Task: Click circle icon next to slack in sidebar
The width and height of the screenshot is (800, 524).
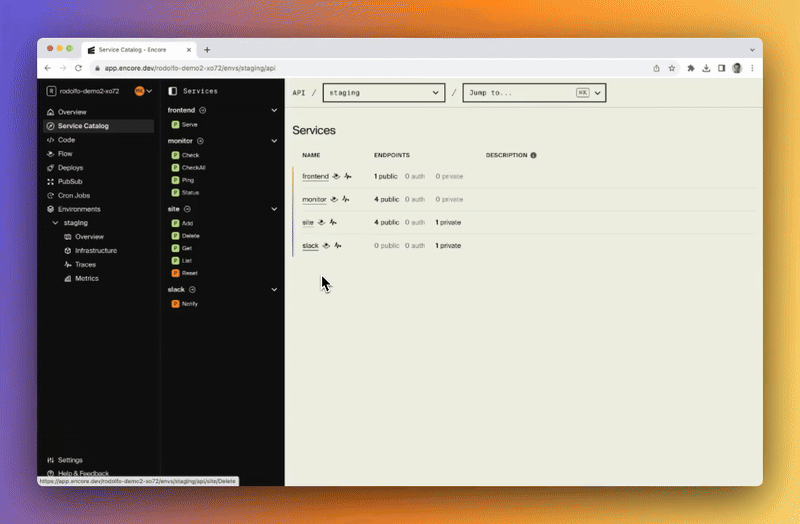Action: [x=192, y=289]
